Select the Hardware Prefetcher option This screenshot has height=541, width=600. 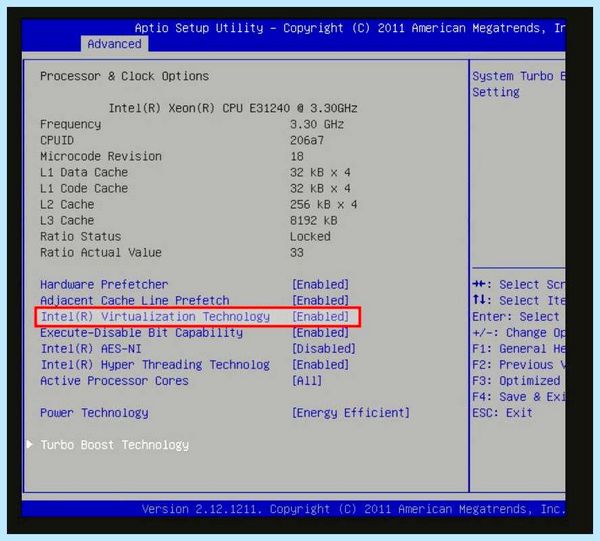click(x=104, y=285)
